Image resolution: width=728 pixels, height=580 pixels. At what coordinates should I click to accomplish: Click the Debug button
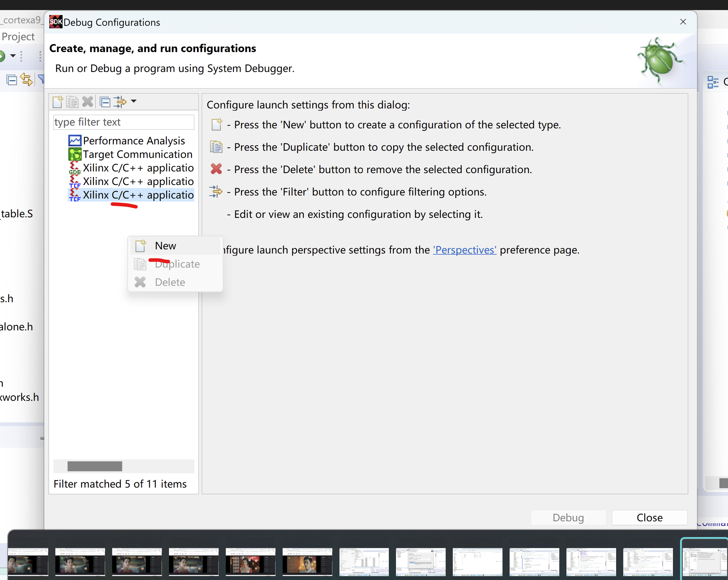tap(568, 518)
